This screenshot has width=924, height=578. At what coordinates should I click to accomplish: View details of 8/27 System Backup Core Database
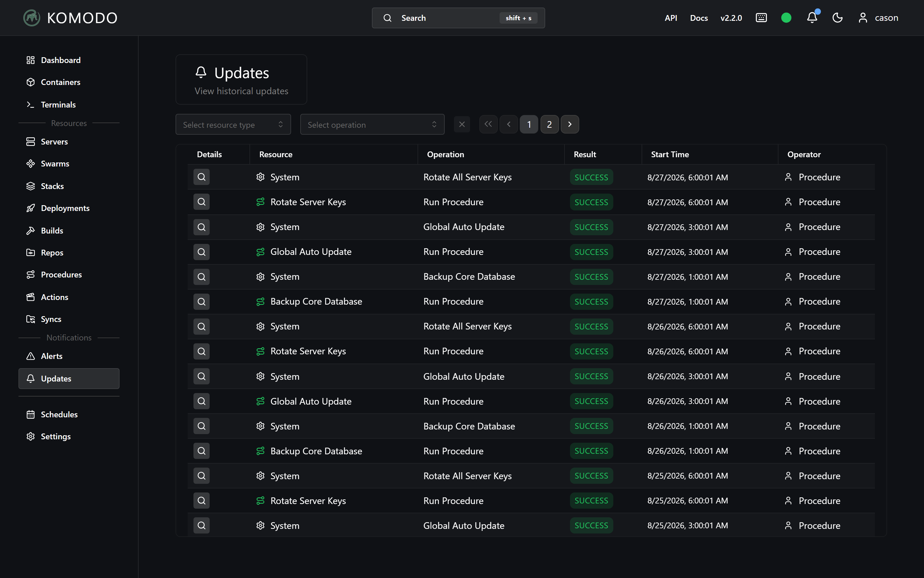pyautogui.click(x=201, y=277)
